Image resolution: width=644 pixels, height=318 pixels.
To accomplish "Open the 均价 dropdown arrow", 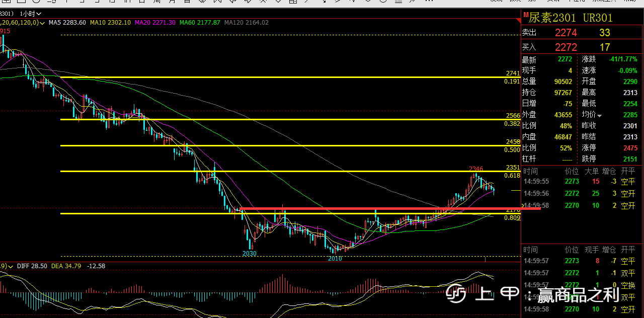I will point(599,116).
